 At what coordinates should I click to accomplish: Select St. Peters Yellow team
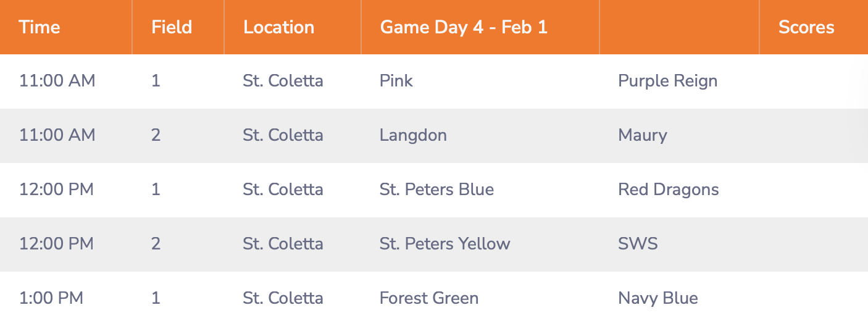coord(445,244)
